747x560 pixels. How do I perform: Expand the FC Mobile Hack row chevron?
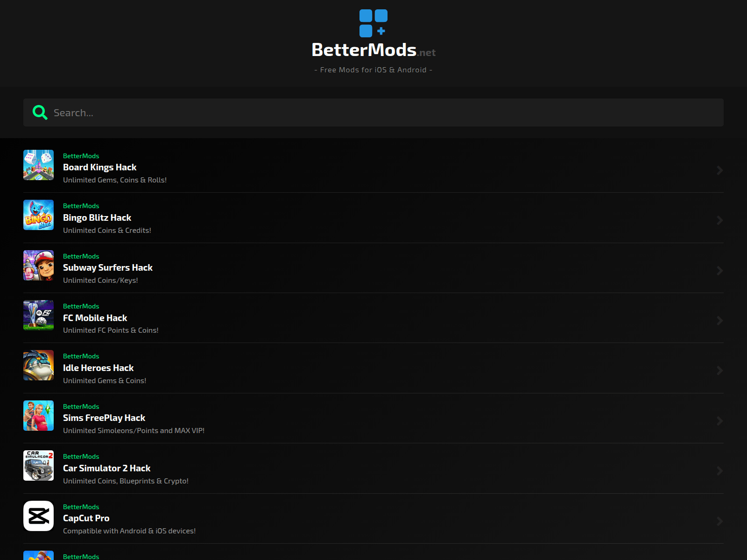pos(719,321)
